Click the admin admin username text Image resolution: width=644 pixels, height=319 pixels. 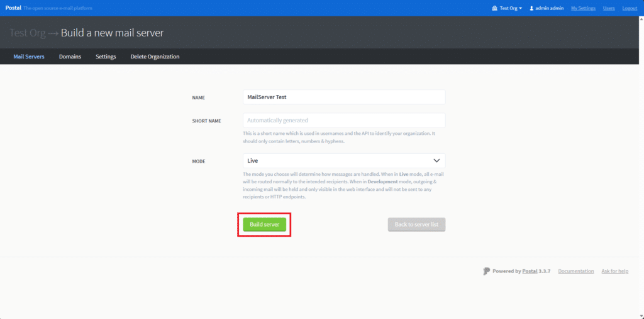coord(550,8)
